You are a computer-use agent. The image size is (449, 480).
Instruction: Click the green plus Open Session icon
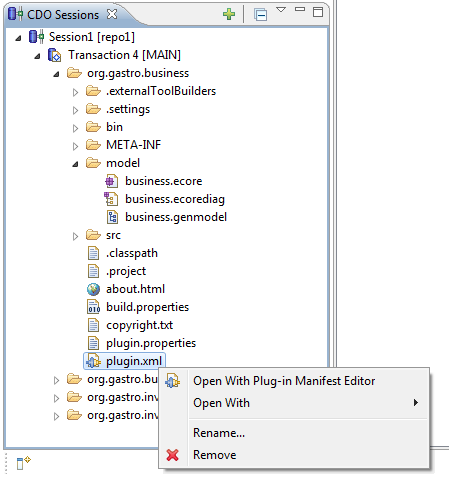229,14
